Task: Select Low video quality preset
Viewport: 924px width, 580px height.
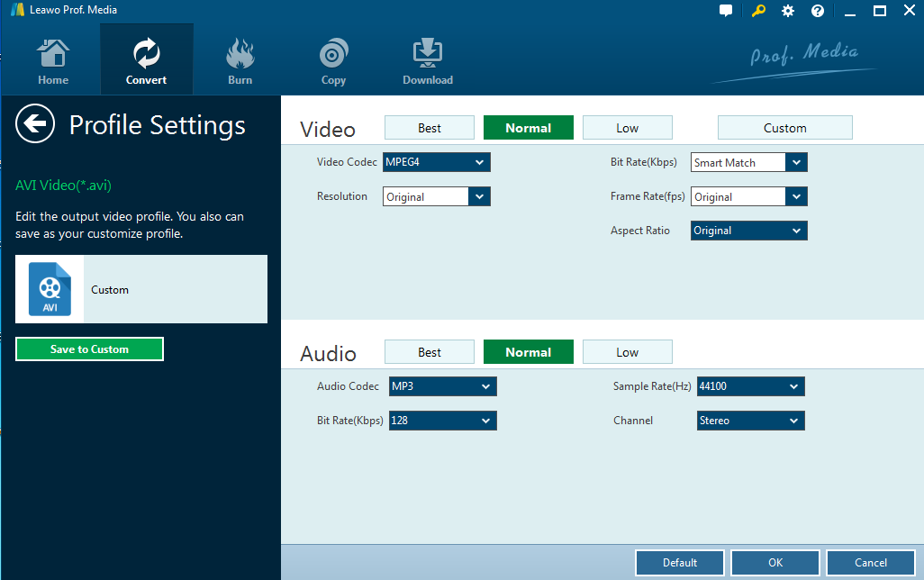Action: 627,128
